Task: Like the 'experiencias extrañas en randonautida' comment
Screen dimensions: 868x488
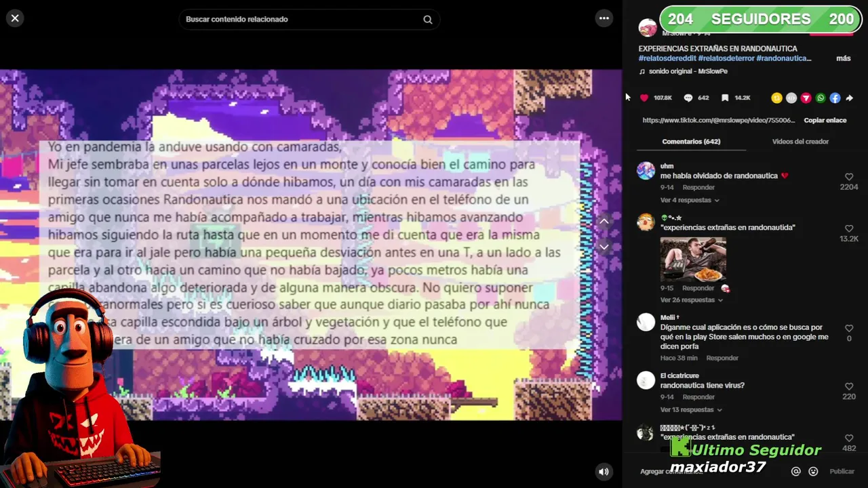Action: [849, 229]
